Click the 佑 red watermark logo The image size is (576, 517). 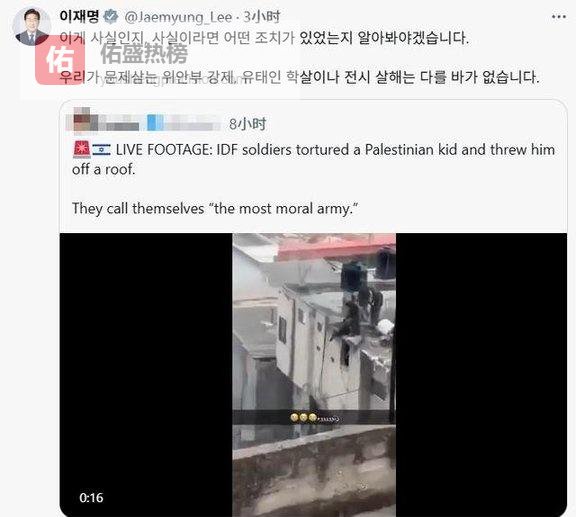tap(60, 60)
